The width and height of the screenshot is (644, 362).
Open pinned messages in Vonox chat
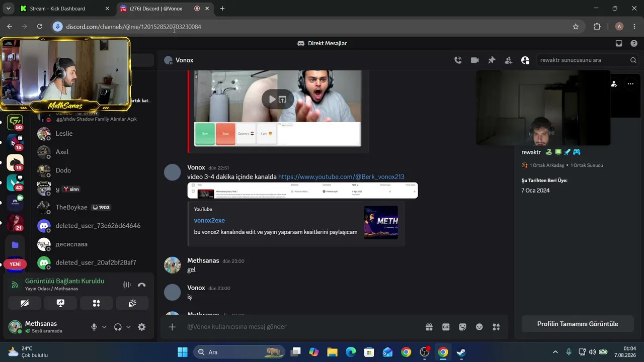[492, 60]
